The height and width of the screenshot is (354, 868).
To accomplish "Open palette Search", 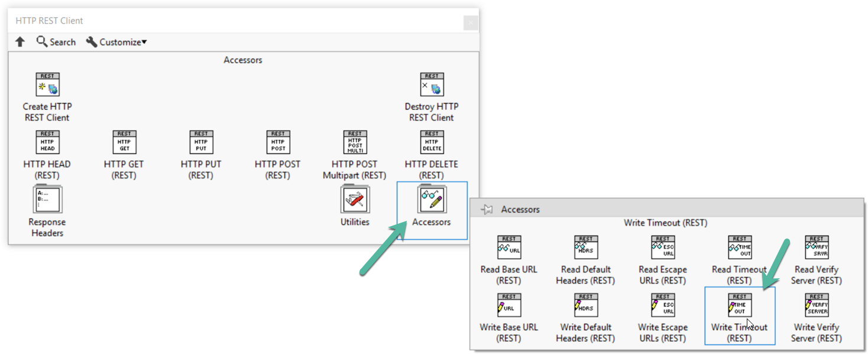I will tap(56, 42).
